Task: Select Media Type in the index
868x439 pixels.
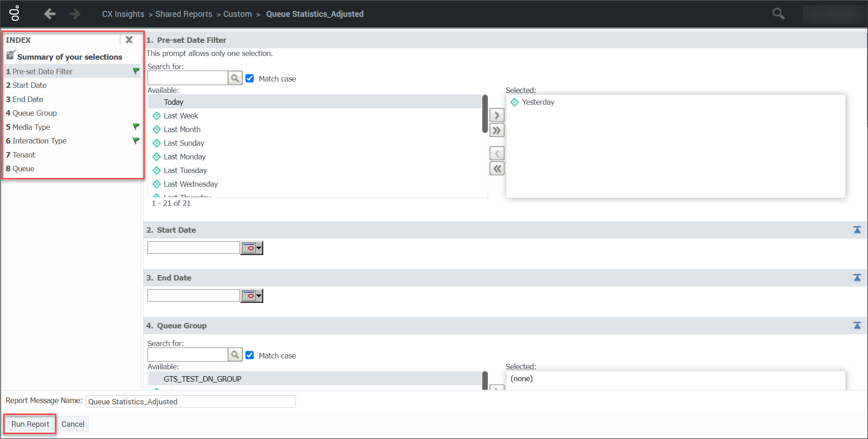Action: point(31,127)
